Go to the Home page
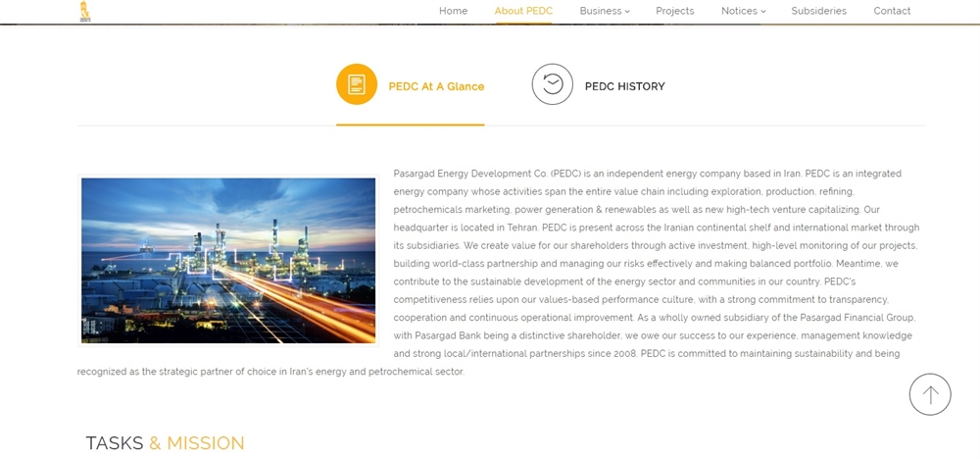Screen dimensions: 980x459 (x=453, y=11)
